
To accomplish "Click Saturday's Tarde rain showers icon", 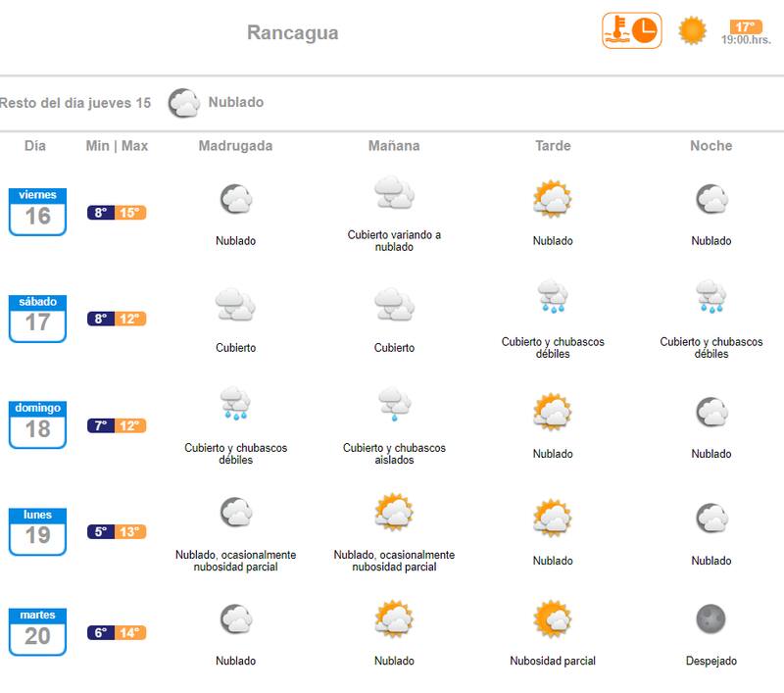I will tap(553, 297).
